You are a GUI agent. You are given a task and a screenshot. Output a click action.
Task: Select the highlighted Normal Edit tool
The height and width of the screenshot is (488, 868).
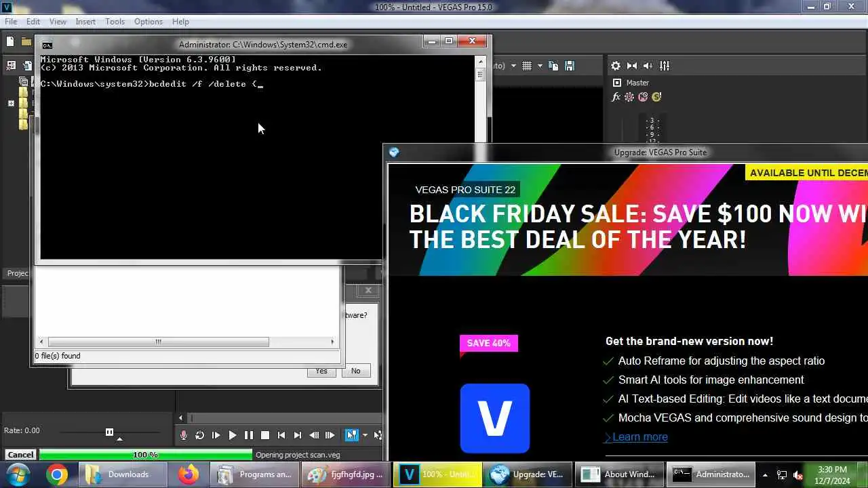pos(351,435)
